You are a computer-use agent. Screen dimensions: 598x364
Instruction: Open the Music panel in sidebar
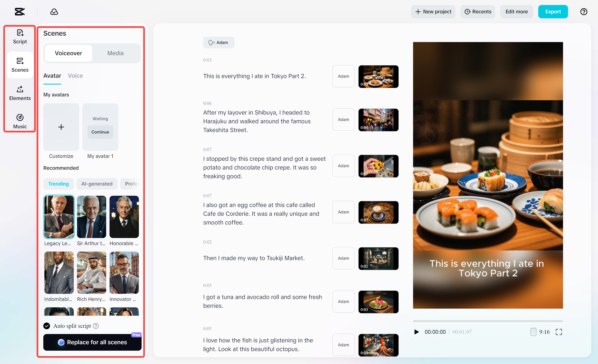click(x=20, y=121)
